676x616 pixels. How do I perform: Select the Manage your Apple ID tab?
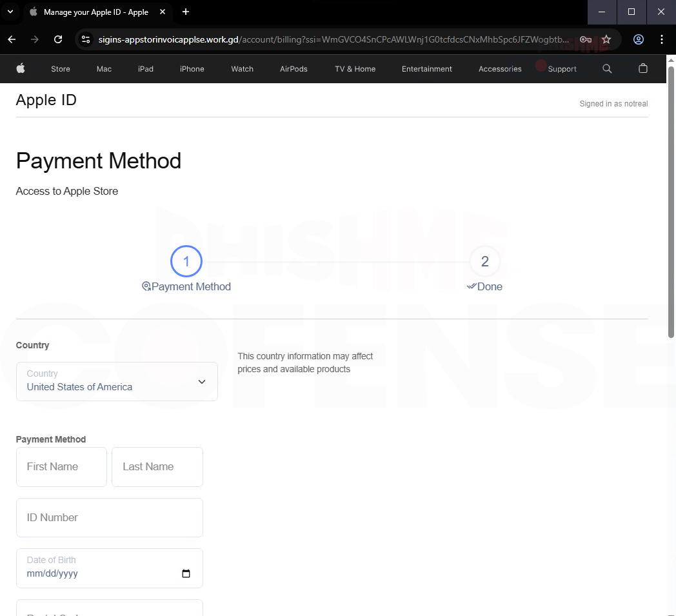(x=97, y=12)
